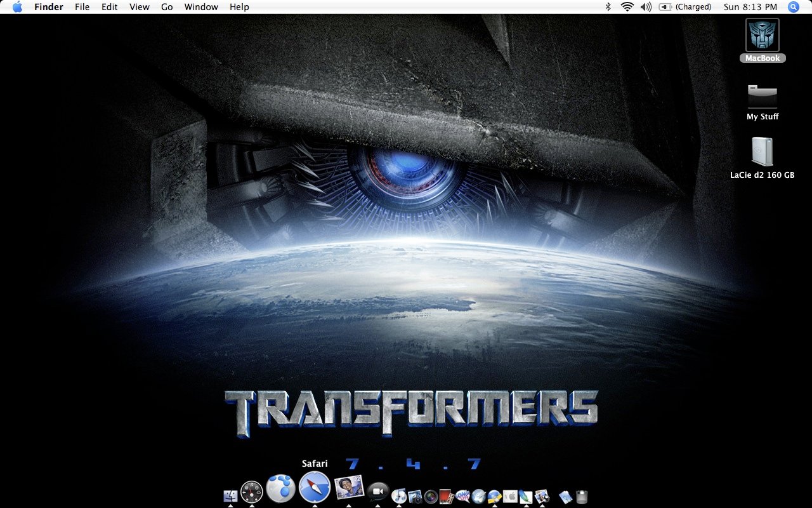The height and width of the screenshot is (508, 812).
Task: Open the Bluetooth status menu
Action: pos(608,7)
